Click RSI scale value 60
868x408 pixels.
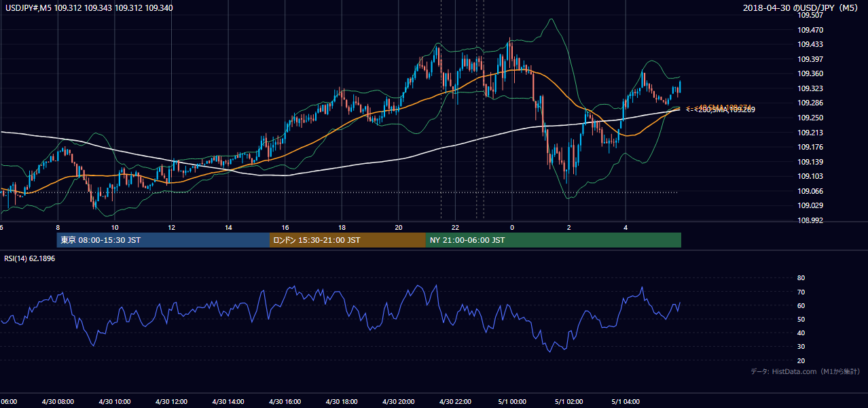801,305
